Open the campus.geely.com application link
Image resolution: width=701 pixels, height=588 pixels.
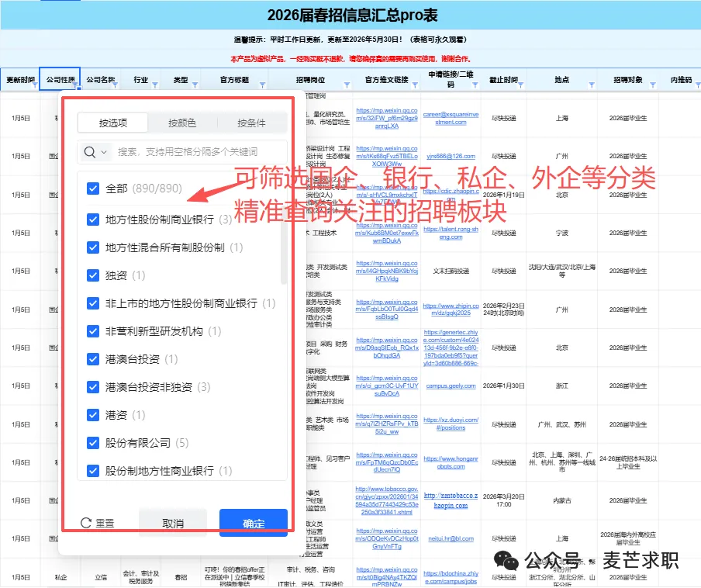[x=451, y=386]
